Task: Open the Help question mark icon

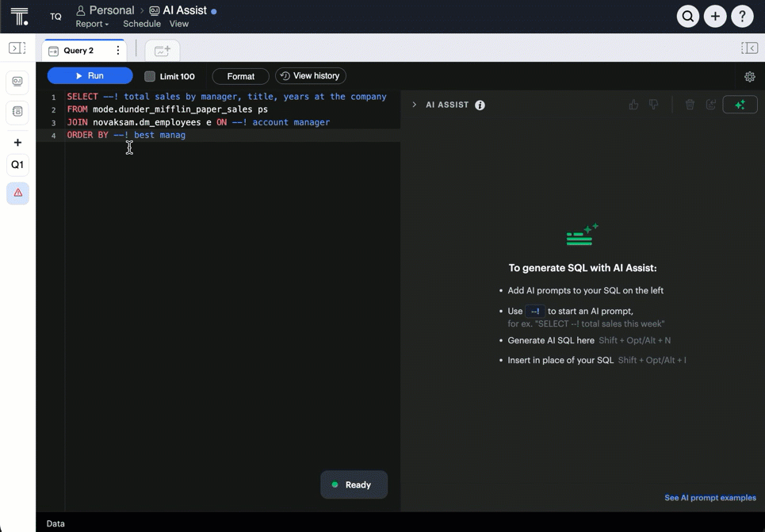Action: (743, 16)
